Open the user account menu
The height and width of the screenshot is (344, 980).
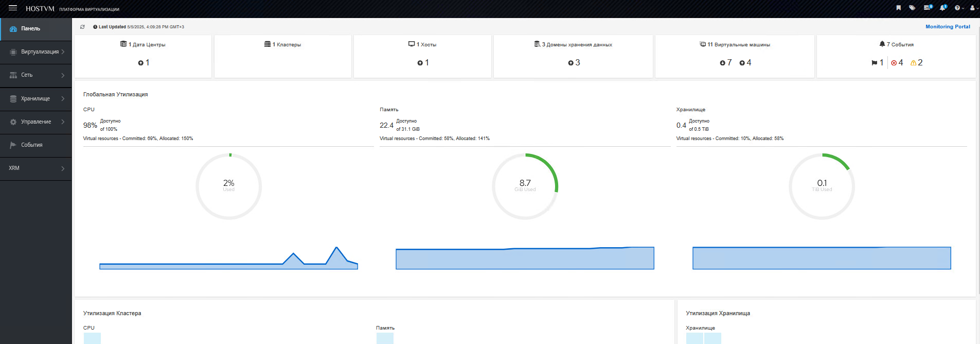click(973, 8)
